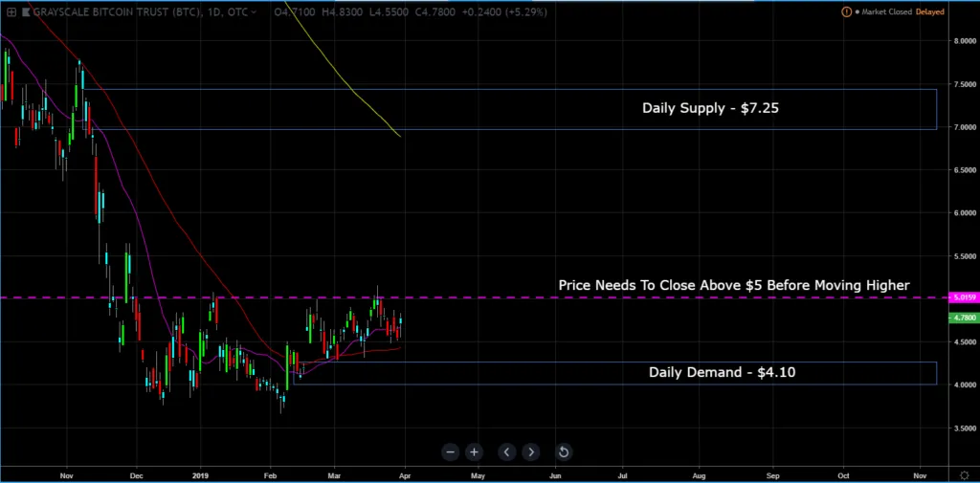Click the 2019 label on time axis
The height and width of the screenshot is (483, 980).
tap(201, 475)
